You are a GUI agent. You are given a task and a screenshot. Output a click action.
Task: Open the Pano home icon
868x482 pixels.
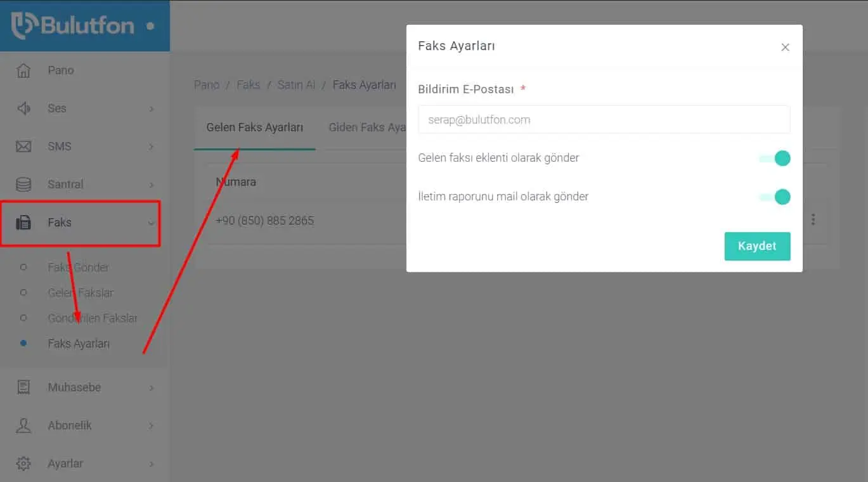coord(23,70)
